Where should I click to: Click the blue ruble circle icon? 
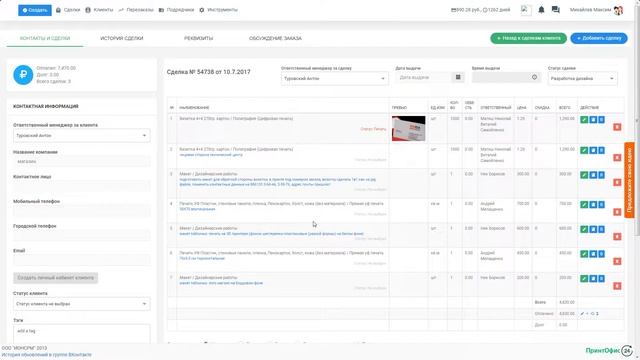tap(23, 75)
